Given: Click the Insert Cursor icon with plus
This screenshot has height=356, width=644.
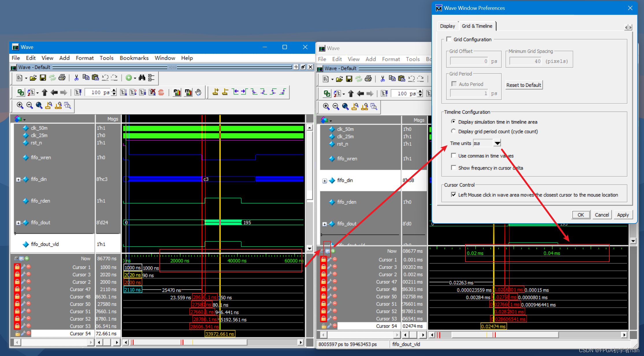Looking at the screenshot, I should pos(216,92).
